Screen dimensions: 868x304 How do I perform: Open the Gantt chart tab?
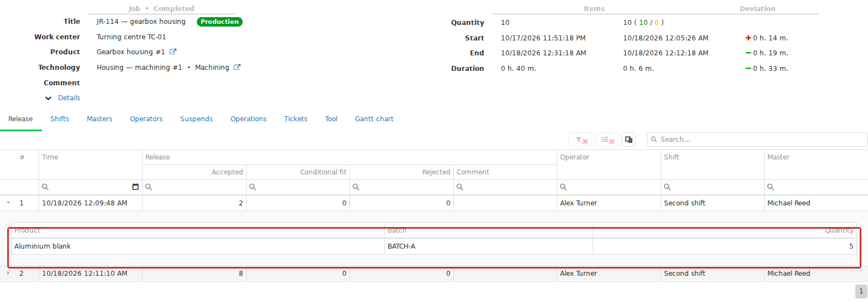(x=374, y=119)
